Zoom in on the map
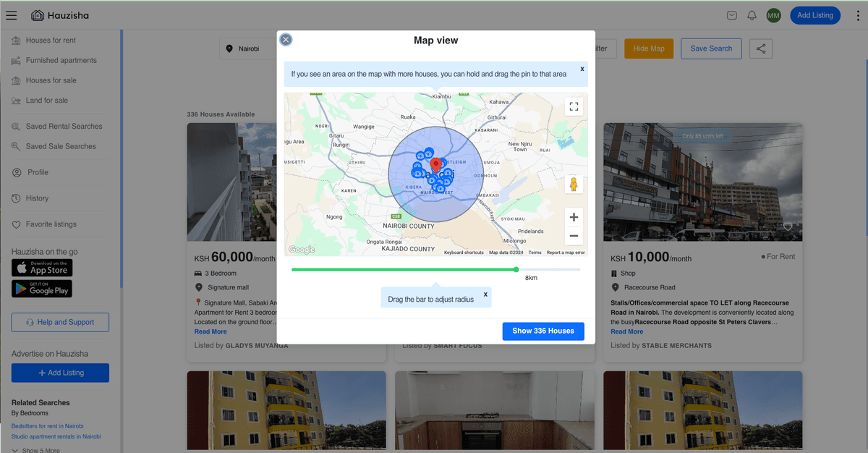 coord(574,217)
